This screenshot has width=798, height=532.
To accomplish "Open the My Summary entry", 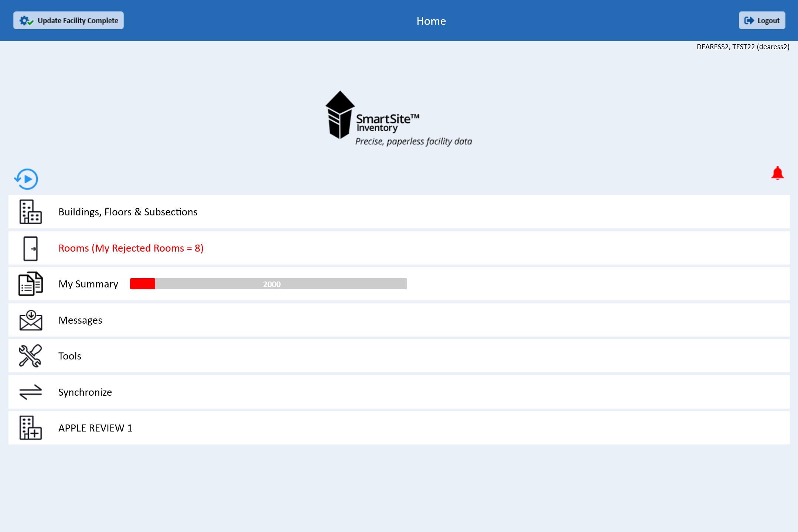I will pos(88,284).
